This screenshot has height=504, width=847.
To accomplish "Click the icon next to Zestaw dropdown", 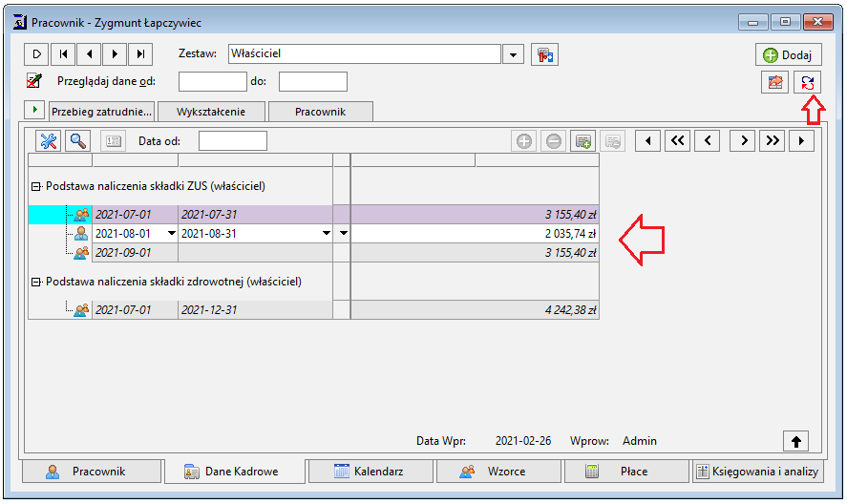I will [x=544, y=54].
